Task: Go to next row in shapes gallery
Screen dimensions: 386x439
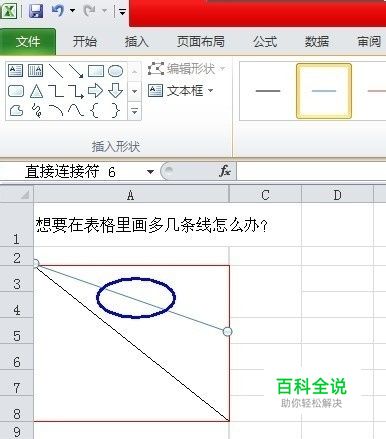Action: (134, 91)
